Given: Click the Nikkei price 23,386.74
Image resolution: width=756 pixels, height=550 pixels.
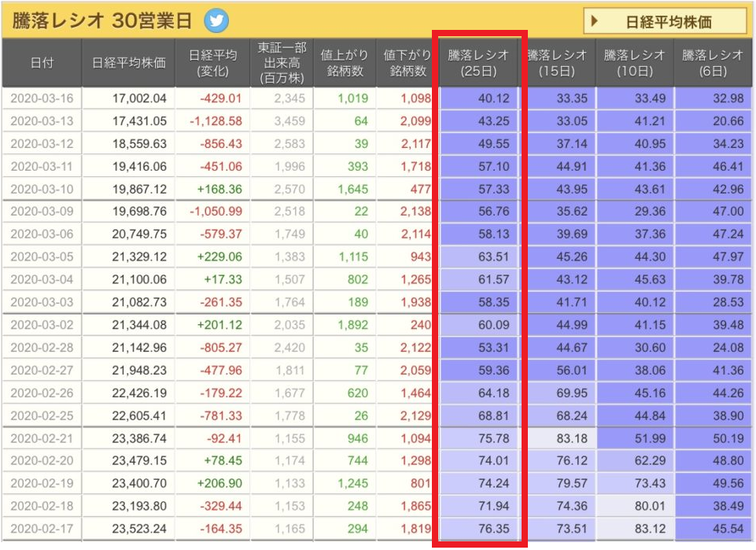Looking at the screenshot, I should (x=139, y=438).
